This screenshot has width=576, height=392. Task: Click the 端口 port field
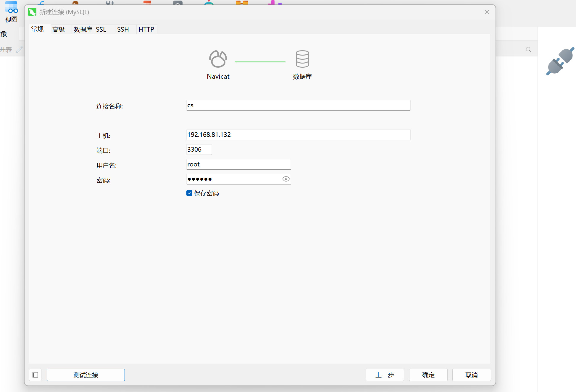point(199,150)
